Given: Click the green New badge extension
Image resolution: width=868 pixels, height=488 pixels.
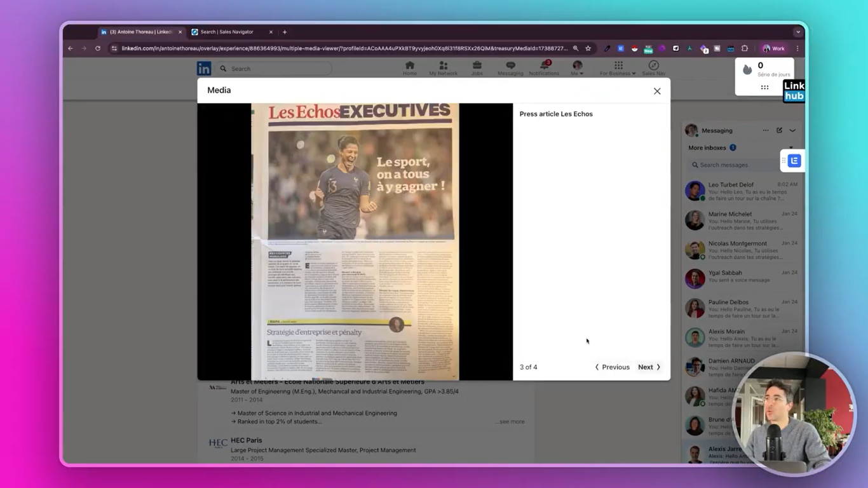Looking at the screenshot, I should (648, 48).
